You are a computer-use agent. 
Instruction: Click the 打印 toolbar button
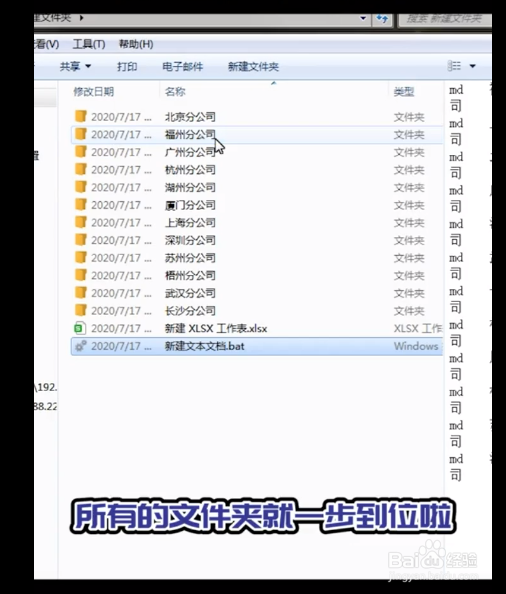pyautogui.click(x=127, y=67)
